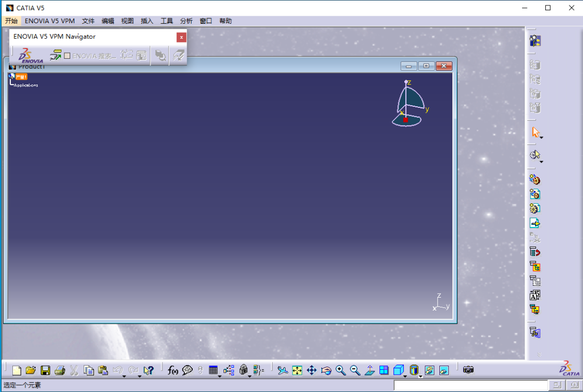Click the ENOVIA connect arrow icon
583x392 pixels.
56,56
